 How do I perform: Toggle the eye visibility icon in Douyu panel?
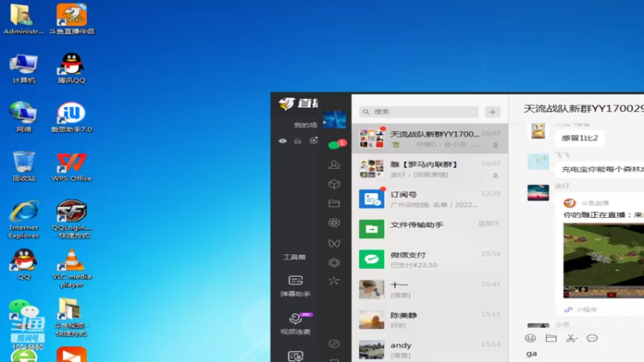(x=283, y=141)
